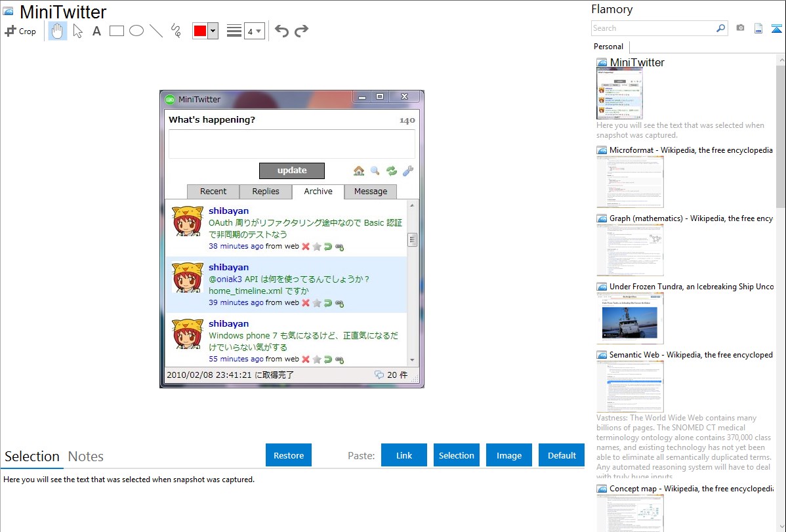Click the line thickness icon

[x=234, y=31]
